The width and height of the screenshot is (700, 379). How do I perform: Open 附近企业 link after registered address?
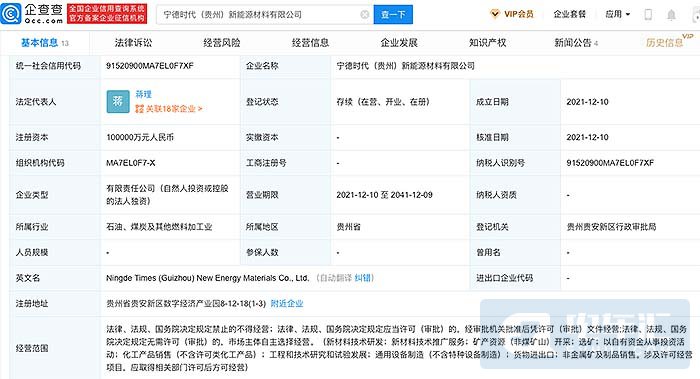click(287, 304)
